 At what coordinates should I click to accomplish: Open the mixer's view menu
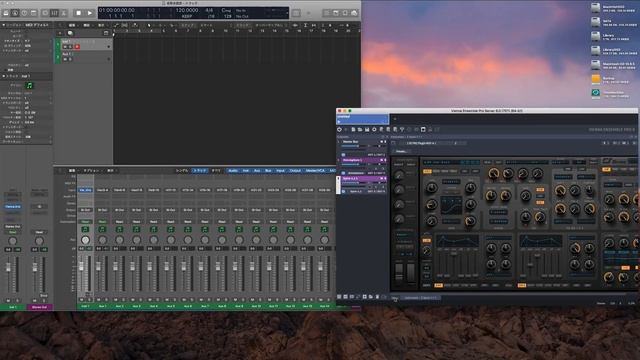pos(111,171)
